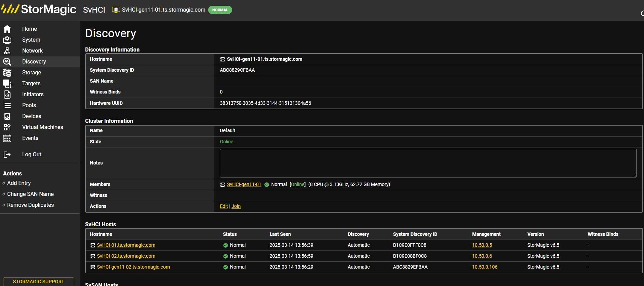The width and height of the screenshot is (644, 286).
Task: Click the Edit cluster link
Action: coord(224,206)
